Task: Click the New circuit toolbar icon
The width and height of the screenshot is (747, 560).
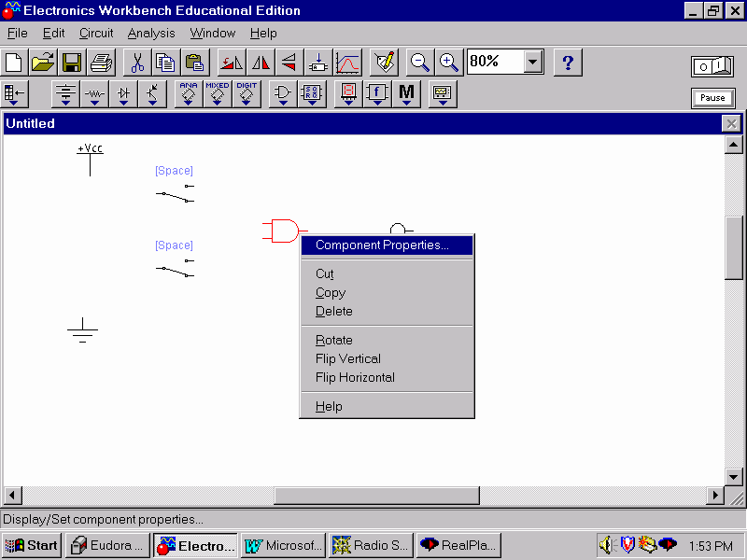Action: tap(14, 63)
